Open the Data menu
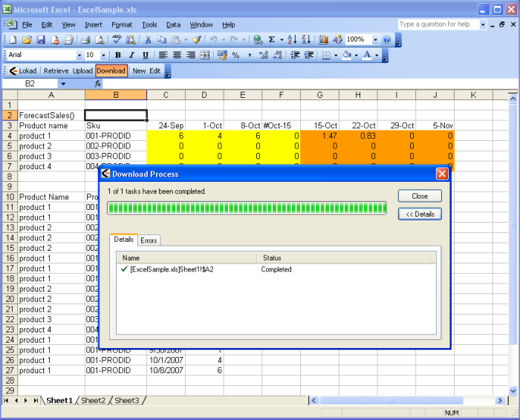The width and height of the screenshot is (520, 420). 173,24
